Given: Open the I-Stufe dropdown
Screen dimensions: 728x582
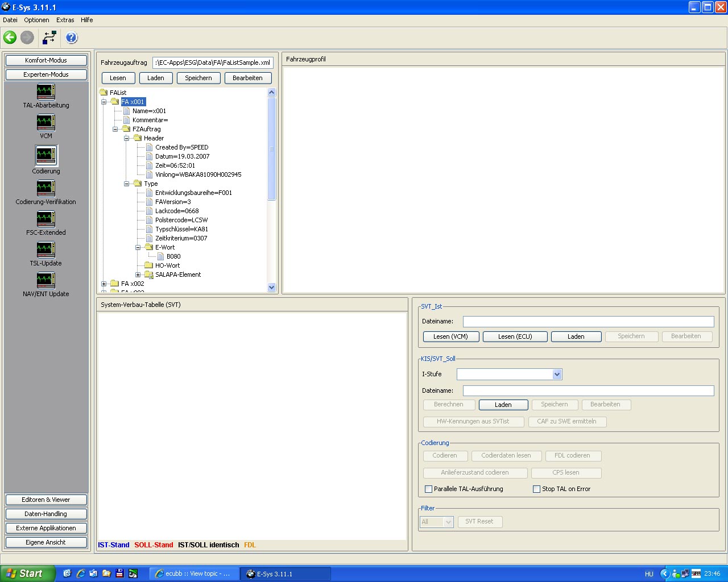Looking at the screenshot, I should [557, 374].
